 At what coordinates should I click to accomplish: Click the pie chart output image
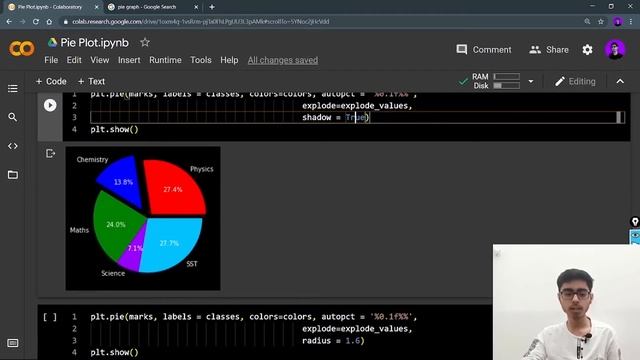[x=143, y=218]
